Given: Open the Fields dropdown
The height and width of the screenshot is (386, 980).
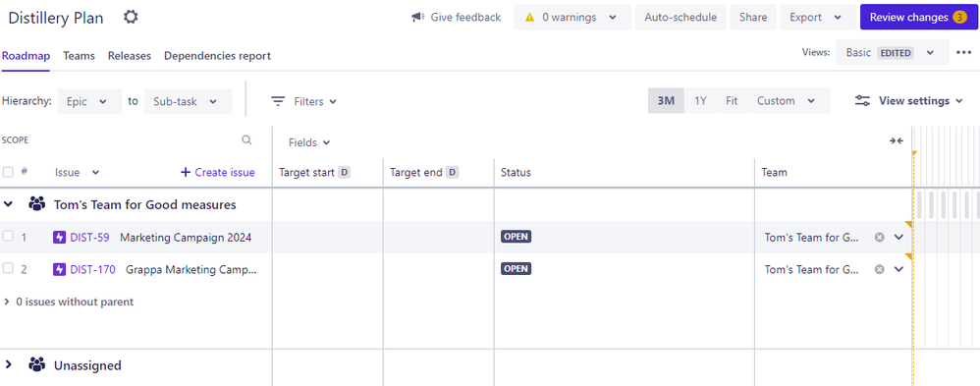Looking at the screenshot, I should point(309,142).
